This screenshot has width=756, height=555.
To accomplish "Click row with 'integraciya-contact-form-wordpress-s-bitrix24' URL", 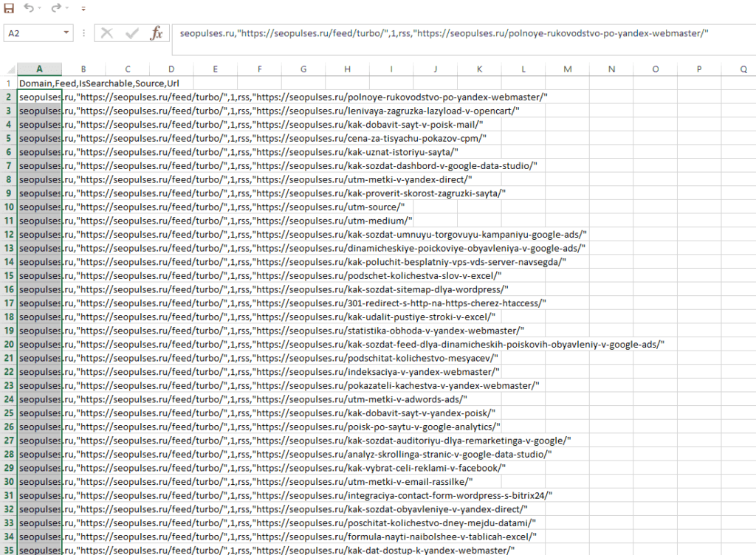I will (x=286, y=495).
